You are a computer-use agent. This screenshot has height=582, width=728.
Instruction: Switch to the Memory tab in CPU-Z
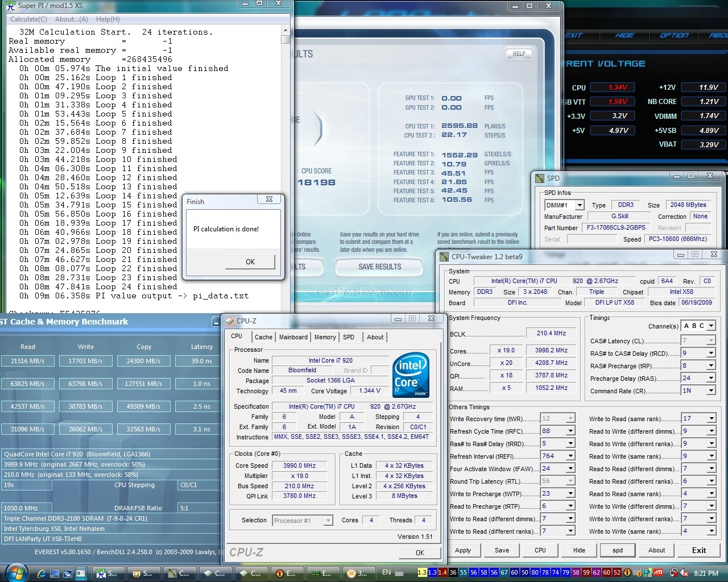pyautogui.click(x=325, y=337)
